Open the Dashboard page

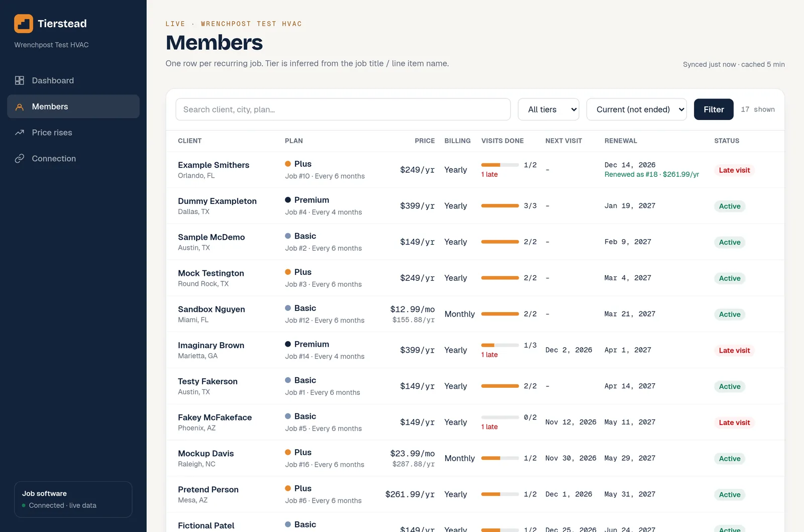(x=73, y=80)
